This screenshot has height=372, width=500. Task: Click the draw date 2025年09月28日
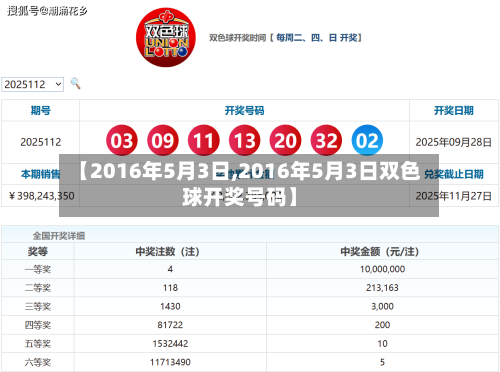coord(454,142)
